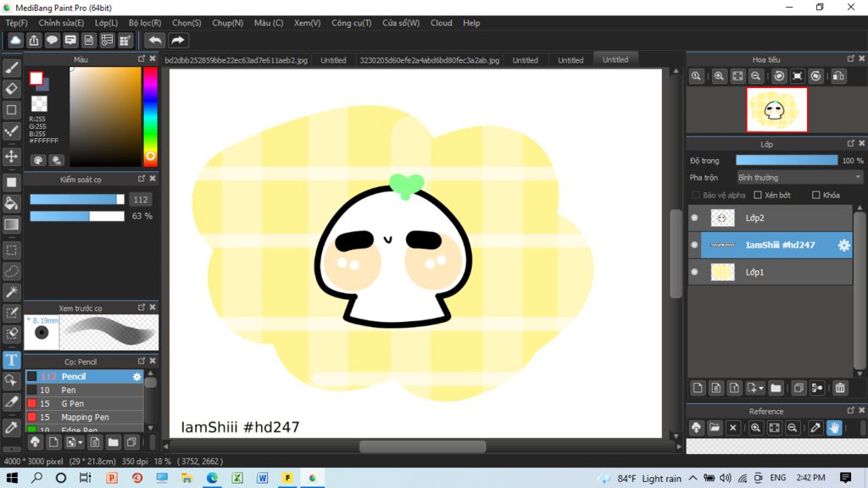This screenshot has width=868, height=488.
Task: Undock the Lớp layer panel
Action: 850,143
